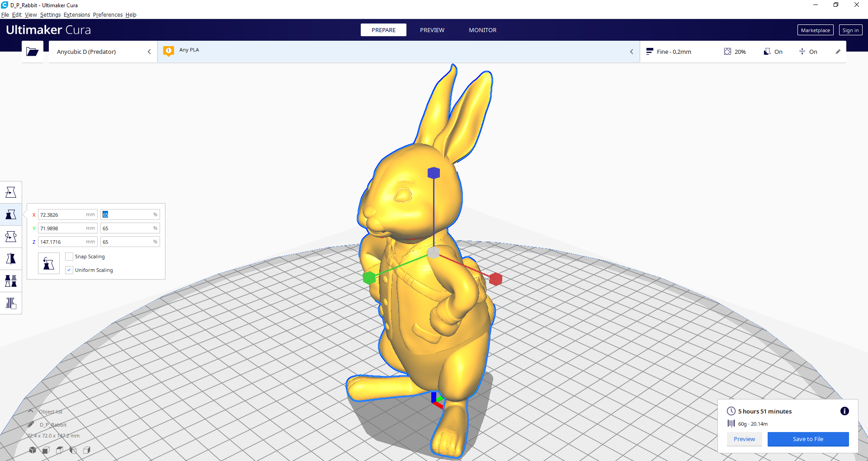Viewport: 868px width, 461px height.
Task: Open the Marketplace
Action: coord(815,30)
